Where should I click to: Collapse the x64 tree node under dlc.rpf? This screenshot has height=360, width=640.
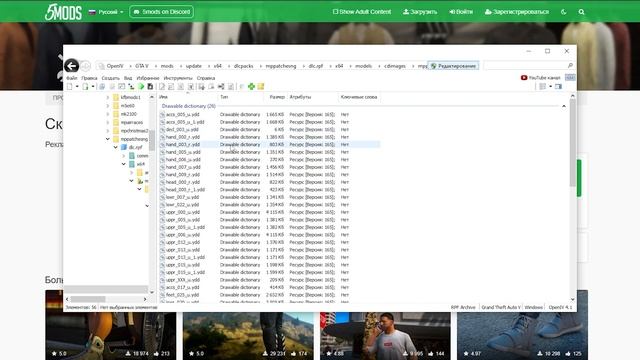point(123,164)
